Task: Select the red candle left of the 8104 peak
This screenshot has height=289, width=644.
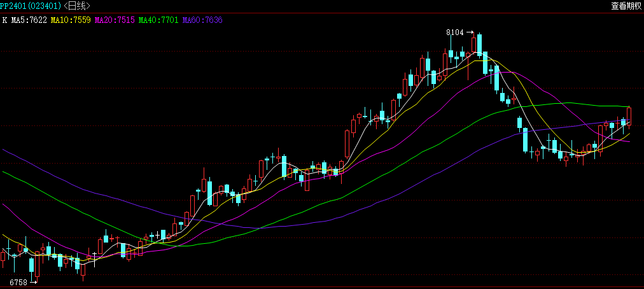Action: 474,46
